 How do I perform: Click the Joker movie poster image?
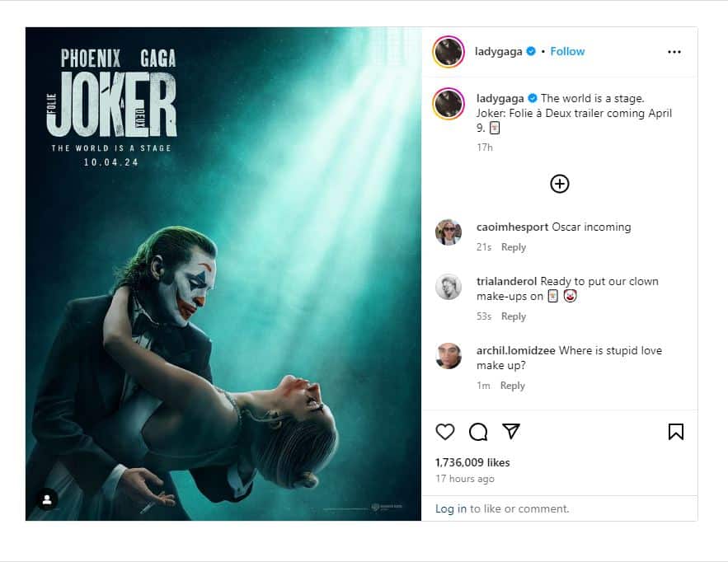point(223,274)
